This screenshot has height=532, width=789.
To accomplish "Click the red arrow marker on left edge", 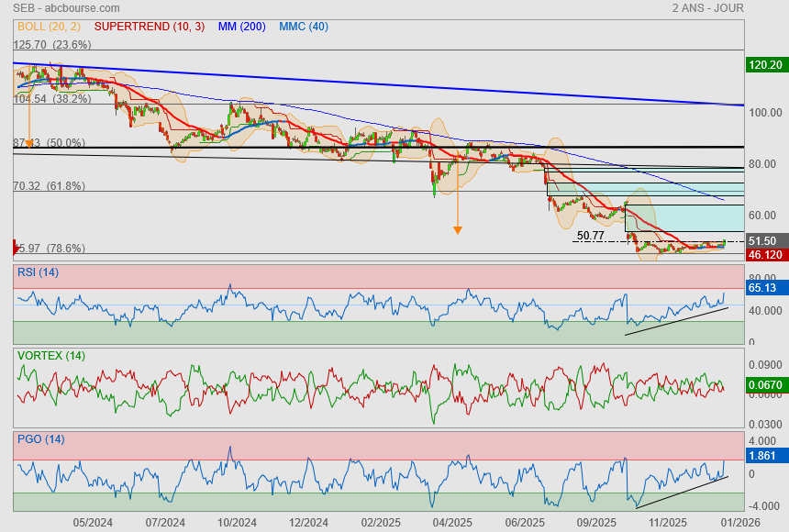I will coord(16,248).
